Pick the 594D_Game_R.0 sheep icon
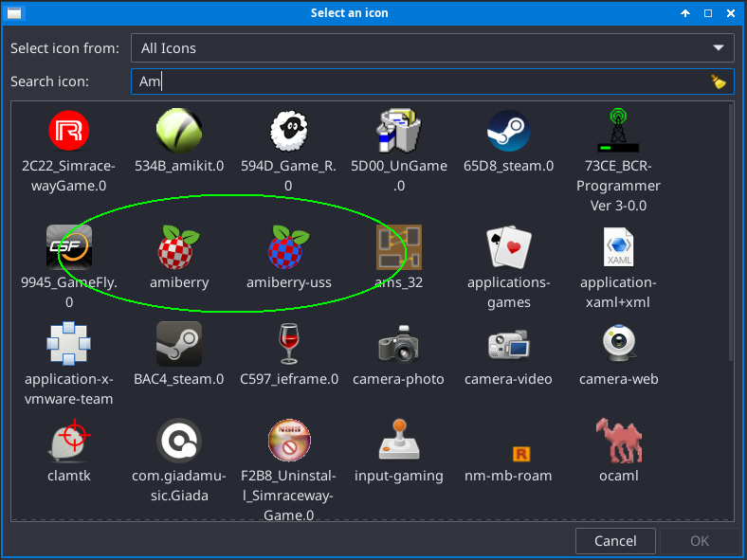Image resolution: width=747 pixels, height=560 pixels. [289, 131]
